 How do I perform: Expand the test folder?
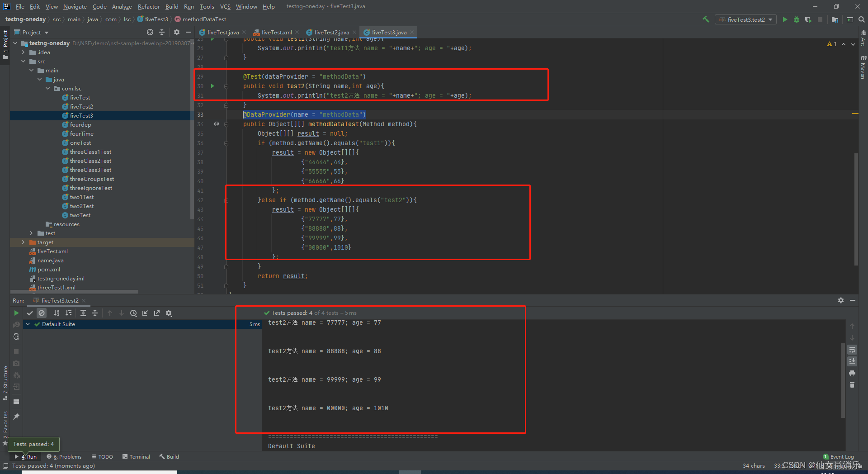coord(32,233)
